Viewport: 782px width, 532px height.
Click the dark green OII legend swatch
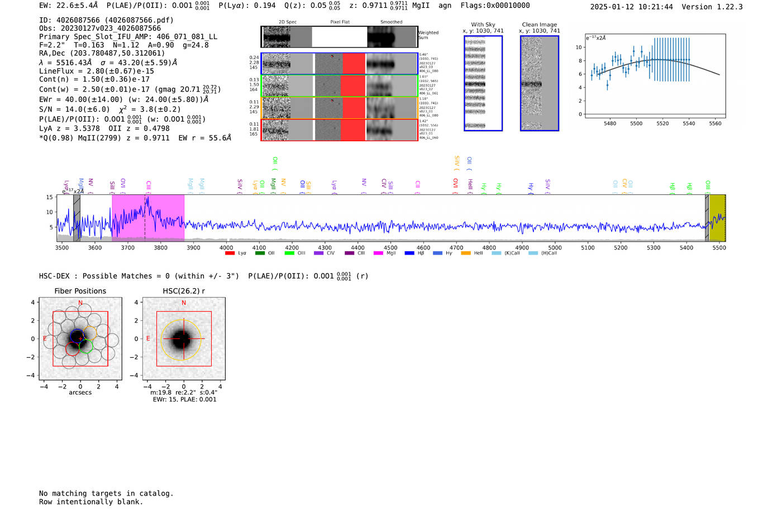(260, 253)
